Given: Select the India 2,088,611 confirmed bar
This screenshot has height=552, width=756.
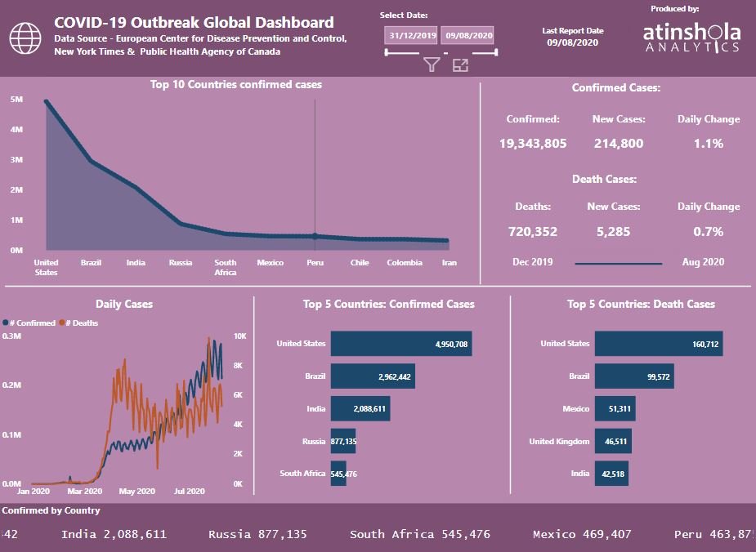Looking at the screenshot, I should [x=360, y=408].
